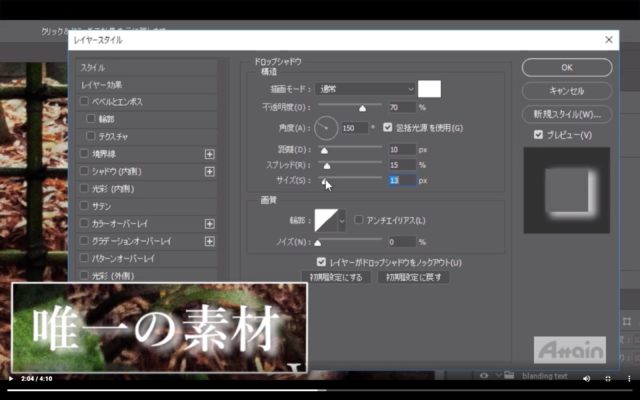Click the style preview thumbnail

567,190
